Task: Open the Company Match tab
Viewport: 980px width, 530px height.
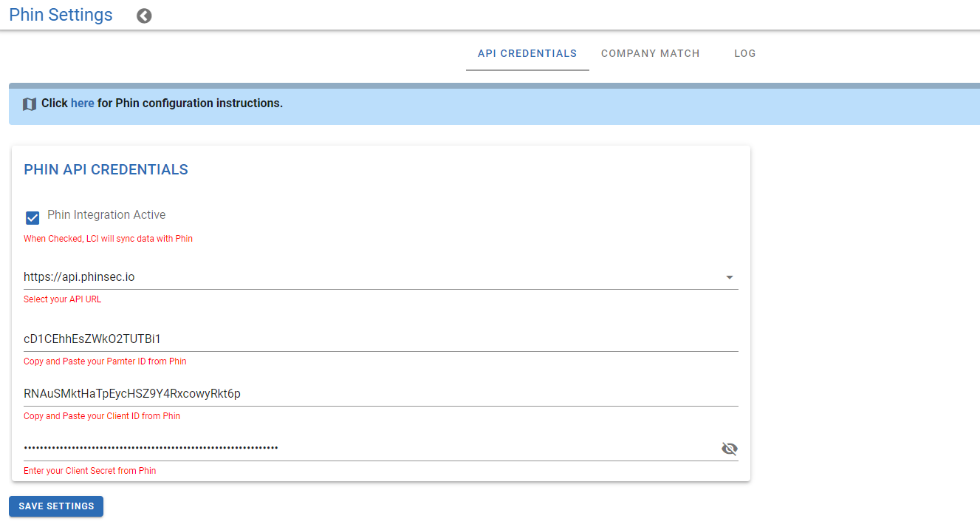Action: [x=651, y=53]
